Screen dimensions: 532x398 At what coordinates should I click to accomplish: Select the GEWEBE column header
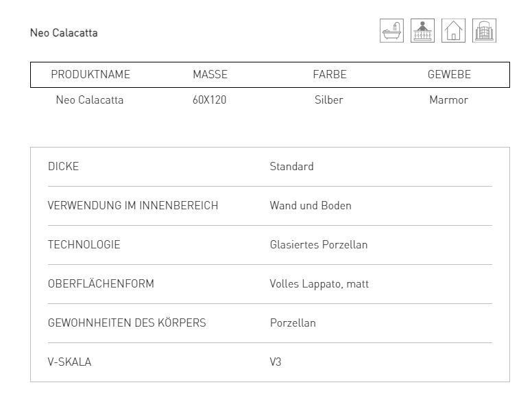pos(449,74)
